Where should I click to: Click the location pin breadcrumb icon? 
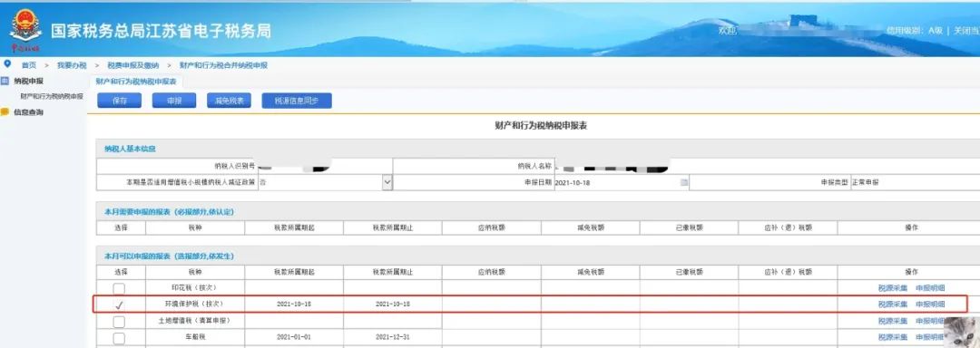(7, 64)
